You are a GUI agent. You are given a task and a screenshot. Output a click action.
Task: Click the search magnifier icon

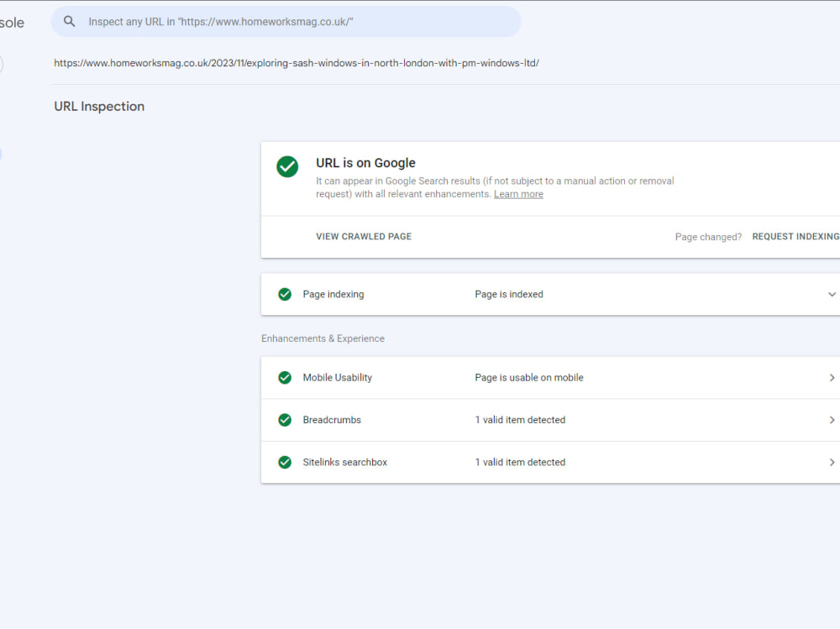coord(69,22)
